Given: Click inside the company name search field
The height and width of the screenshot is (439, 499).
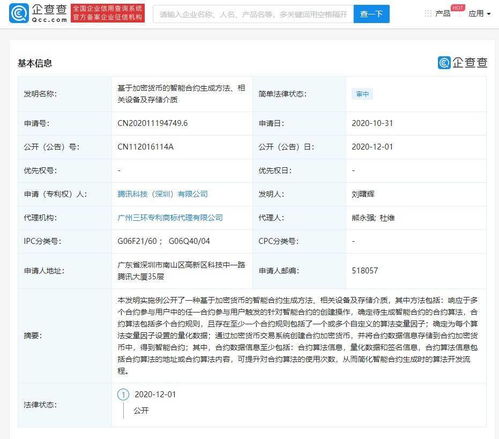Looking at the screenshot, I should pos(253,14).
